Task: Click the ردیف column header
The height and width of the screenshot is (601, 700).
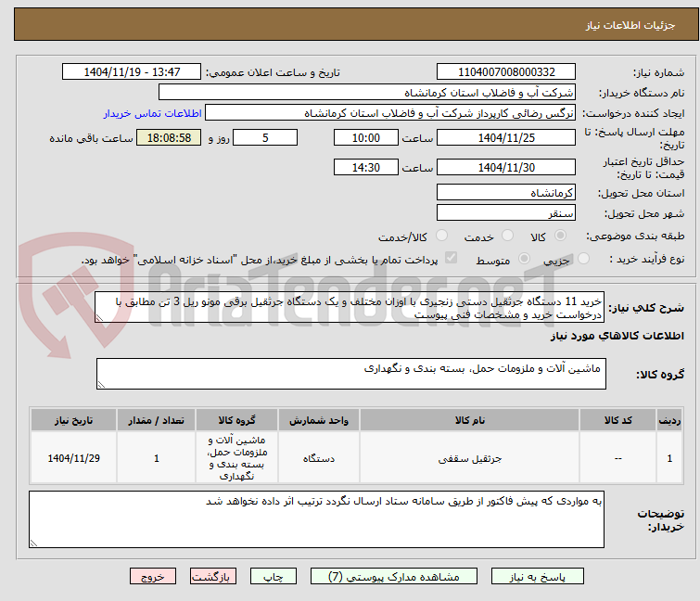Action: 669,420
